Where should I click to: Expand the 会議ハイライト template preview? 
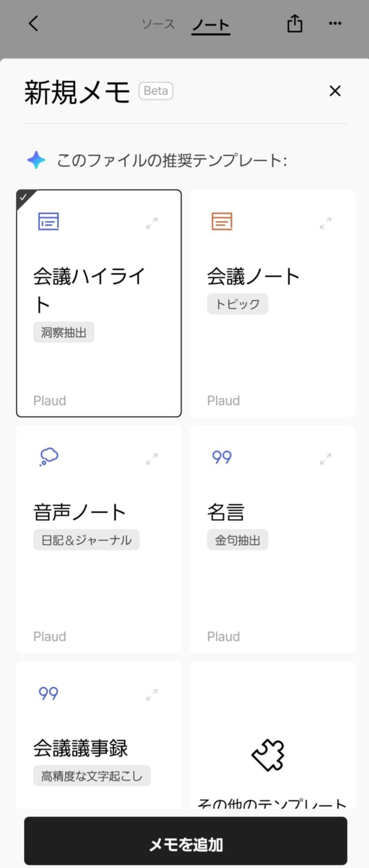[152, 223]
